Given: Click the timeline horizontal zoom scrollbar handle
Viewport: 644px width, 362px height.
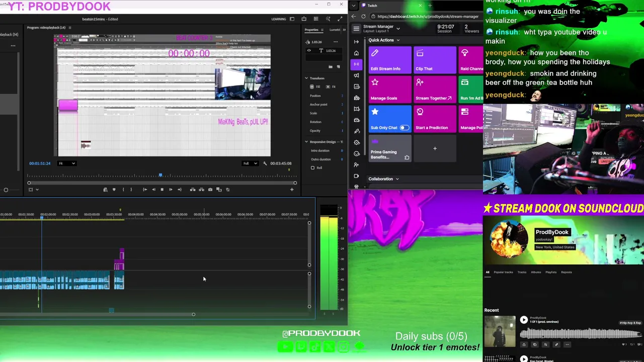Looking at the screenshot, I should coord(193,315).
